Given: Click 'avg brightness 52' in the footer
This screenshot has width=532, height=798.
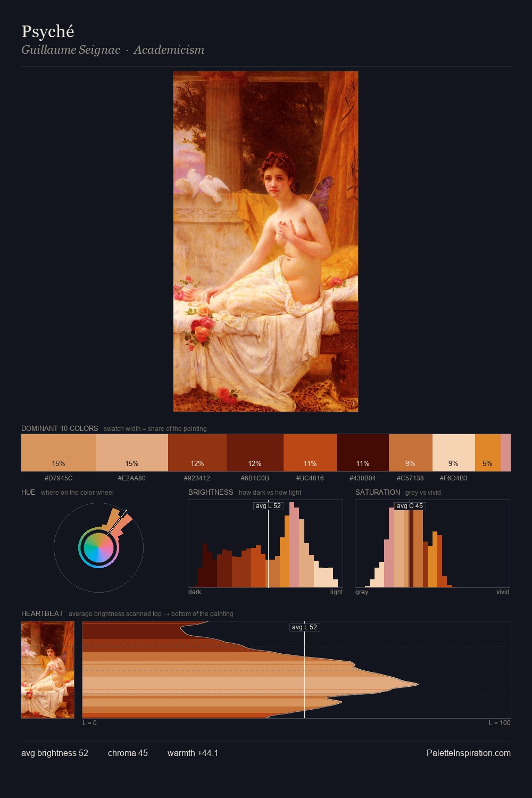Looking at the screenshot, I should 55,753.
